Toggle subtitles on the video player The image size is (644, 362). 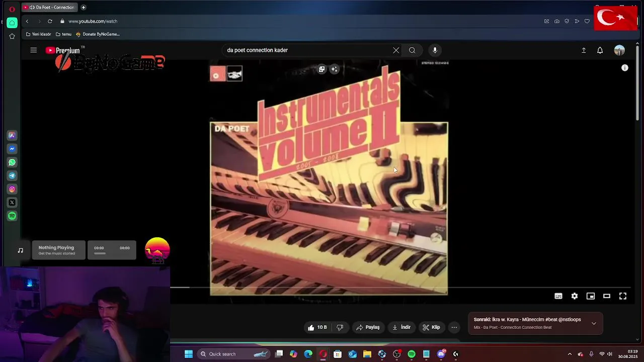pyautogui.click(x=558, y=296)
